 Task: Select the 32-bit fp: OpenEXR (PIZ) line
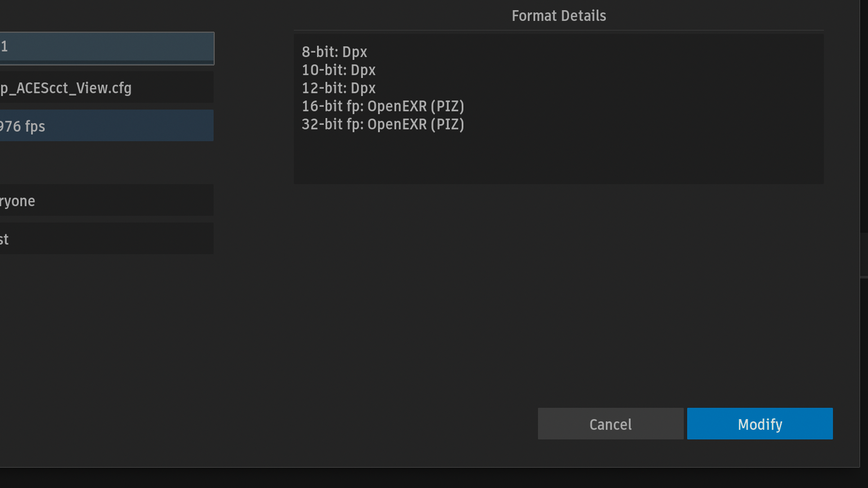[383, 124]
